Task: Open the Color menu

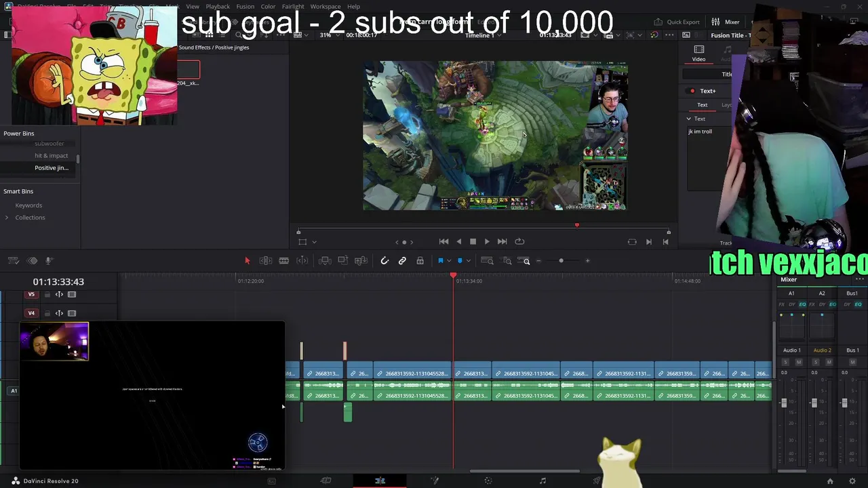Action: tap(269, 7)
